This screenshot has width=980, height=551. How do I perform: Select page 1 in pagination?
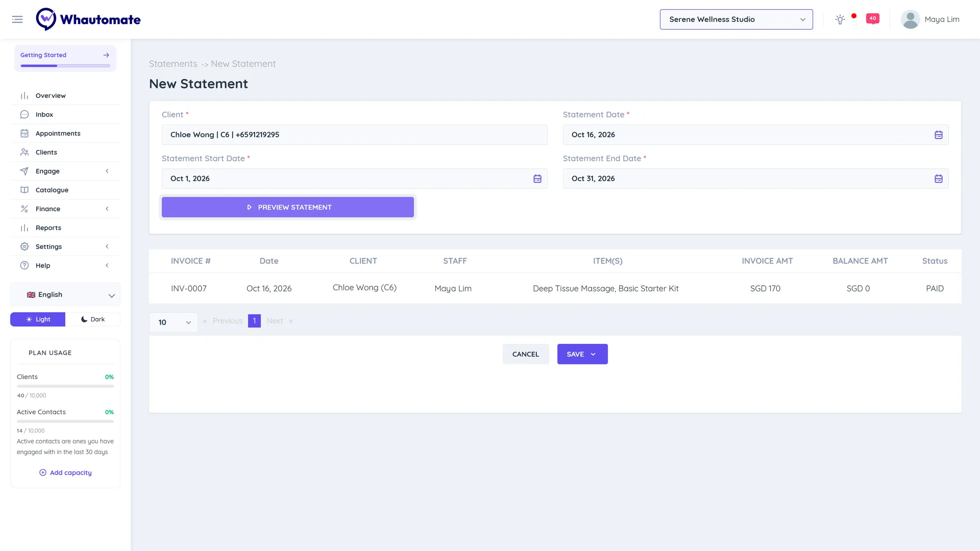point(254,321)
